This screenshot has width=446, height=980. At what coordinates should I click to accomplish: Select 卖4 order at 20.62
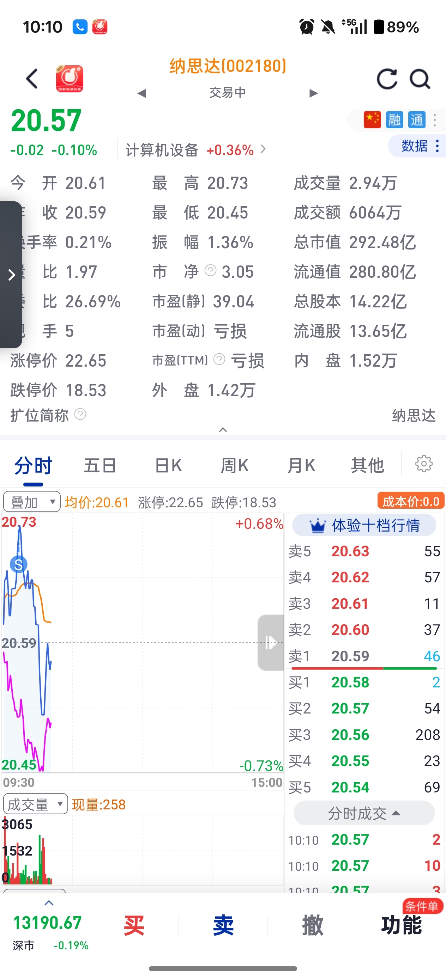pos(364,577)
